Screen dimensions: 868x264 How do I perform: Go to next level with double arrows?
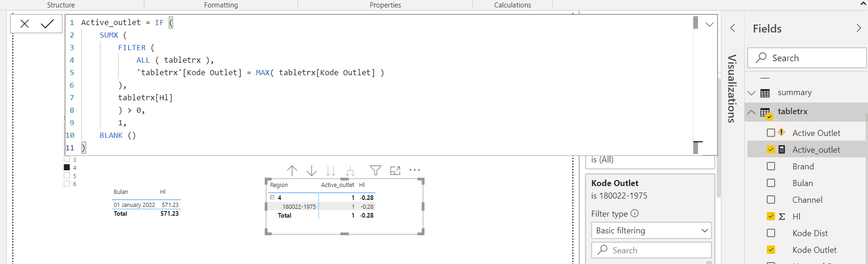coord(331,171)
